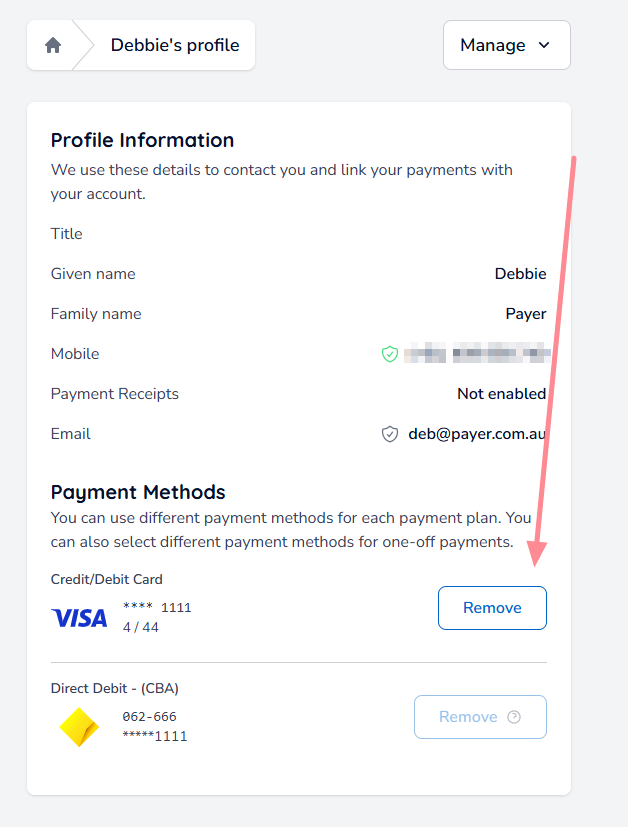Click the grey shield icon beside Email
The height and width of the screenshot is (827, 628).
[x=390, y=434]
